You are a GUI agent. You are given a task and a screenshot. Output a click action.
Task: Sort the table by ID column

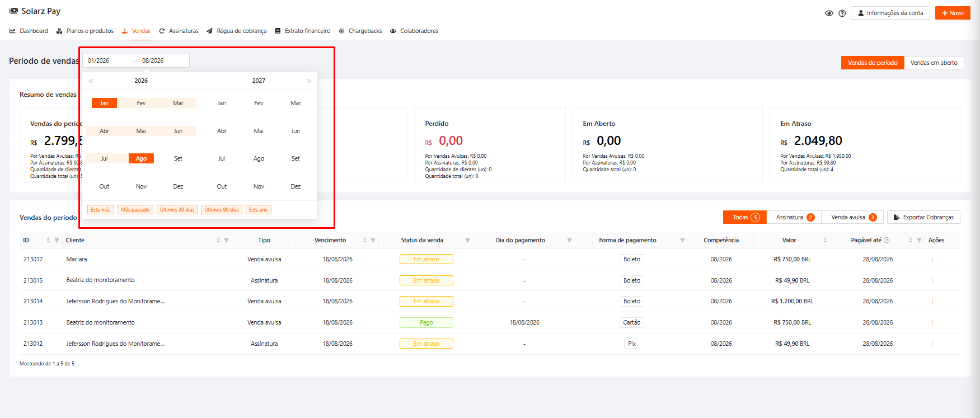(x=48, y=240)
